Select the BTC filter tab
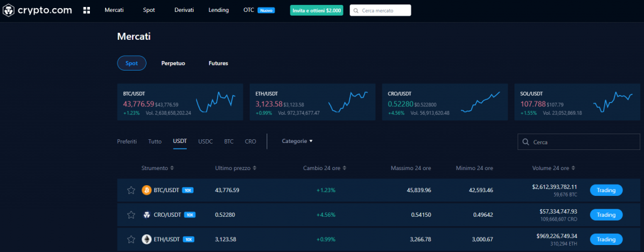Screen dimensions: 644x252 click(229, 141)
